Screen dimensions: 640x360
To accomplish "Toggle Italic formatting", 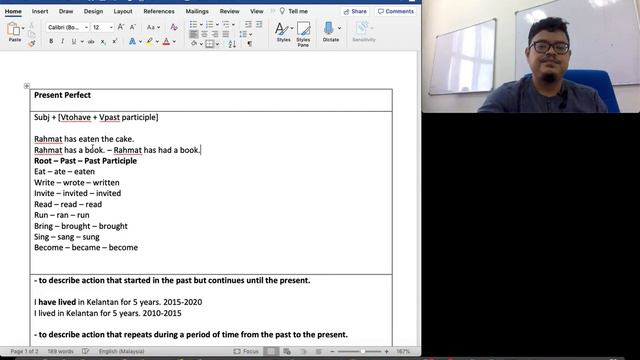I will coord(62,42).
